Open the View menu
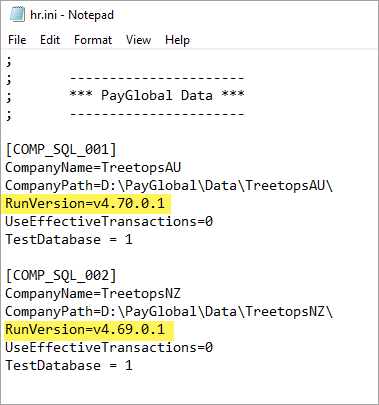Image resolution: width=379 pixels, height=405 pixels. [138, 40]
